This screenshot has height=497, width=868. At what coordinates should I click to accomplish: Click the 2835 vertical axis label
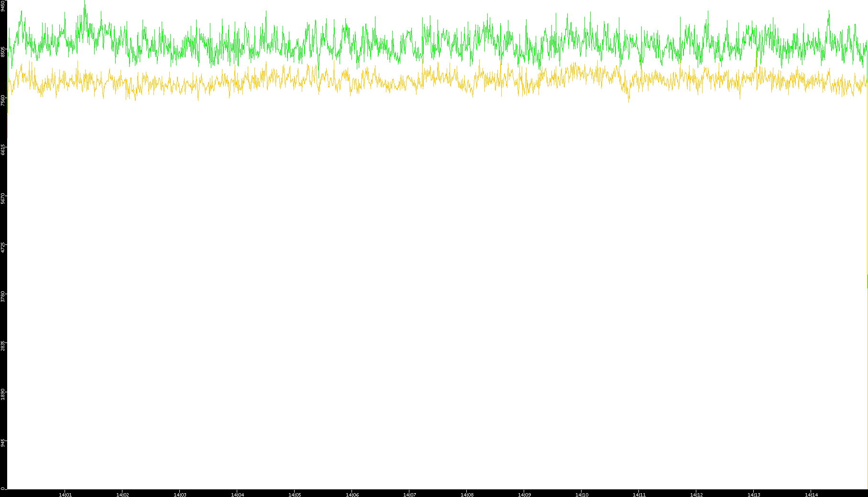(x=3, y=345)
